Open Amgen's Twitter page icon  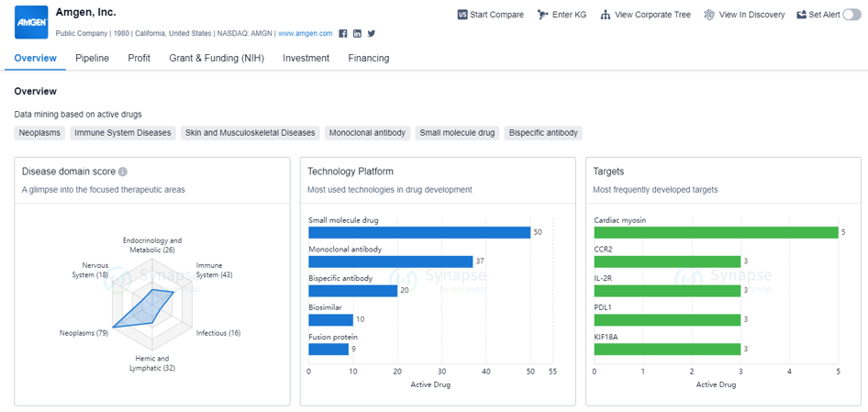pyautogui.click(x=372, y=33)
